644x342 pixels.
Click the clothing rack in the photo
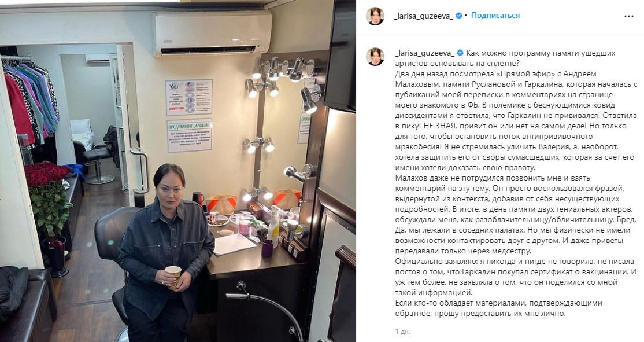pyautogui.click(x=29, y=97)
